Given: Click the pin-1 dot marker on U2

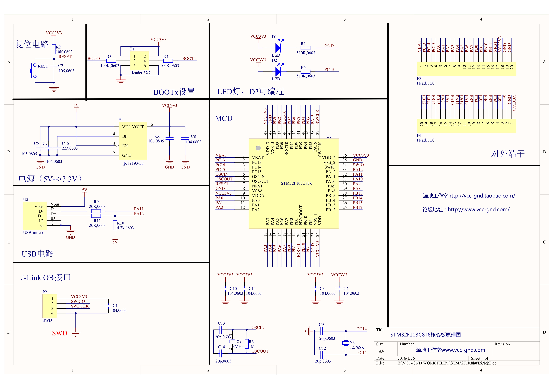Looking at the screenshot, I should point(258,148).
